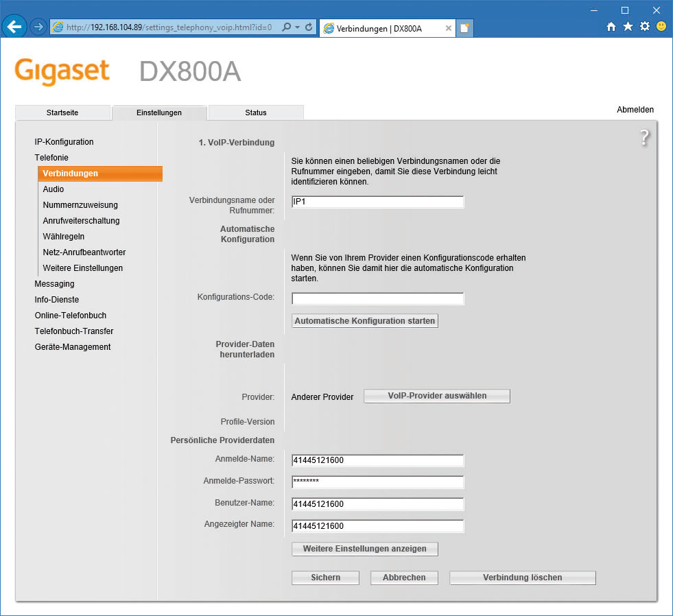The width and height of the screenshot is (673, 616).
Task: Click the browser Back arrow button
Action: 14,27
